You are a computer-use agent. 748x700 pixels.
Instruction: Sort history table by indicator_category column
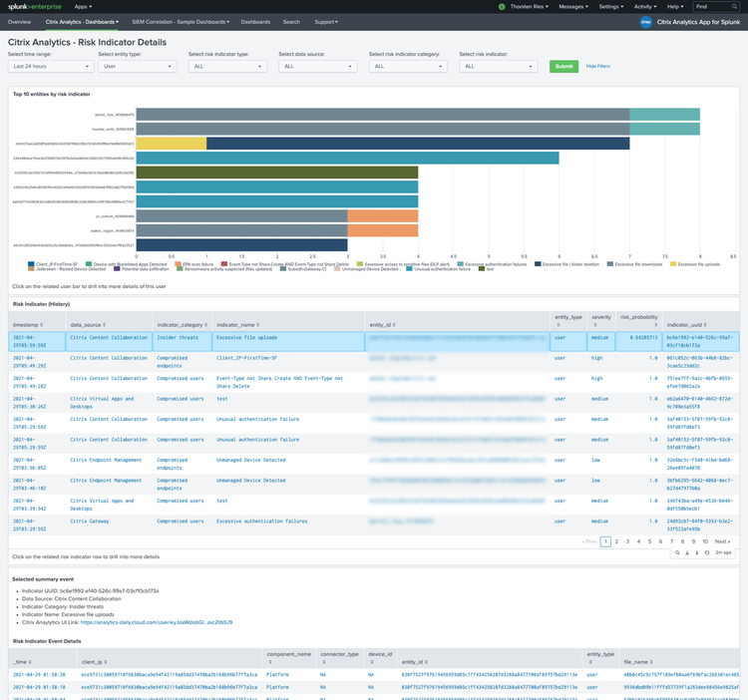tap(183, 325)
